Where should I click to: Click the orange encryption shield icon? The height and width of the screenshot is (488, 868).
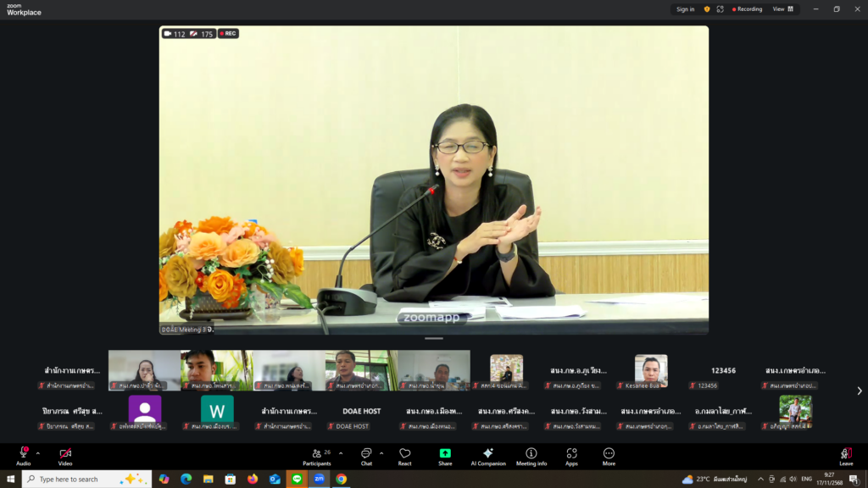click(707, 9)
